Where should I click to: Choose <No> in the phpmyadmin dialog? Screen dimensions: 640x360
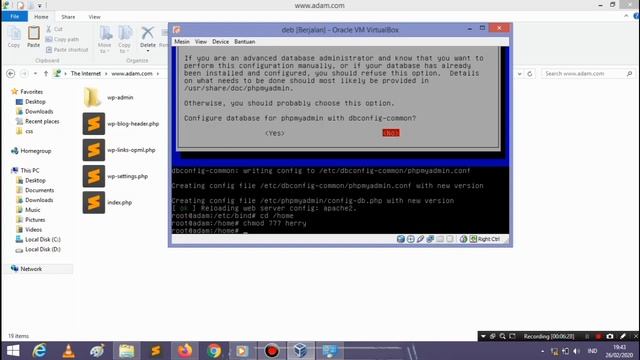coord(391,133)
